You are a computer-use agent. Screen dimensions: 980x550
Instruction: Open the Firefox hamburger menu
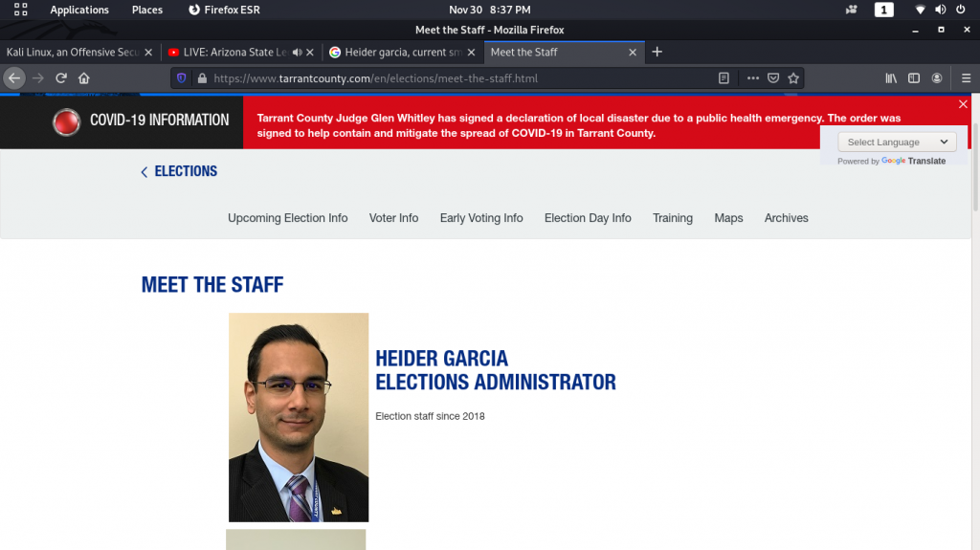tap(963, 78)
